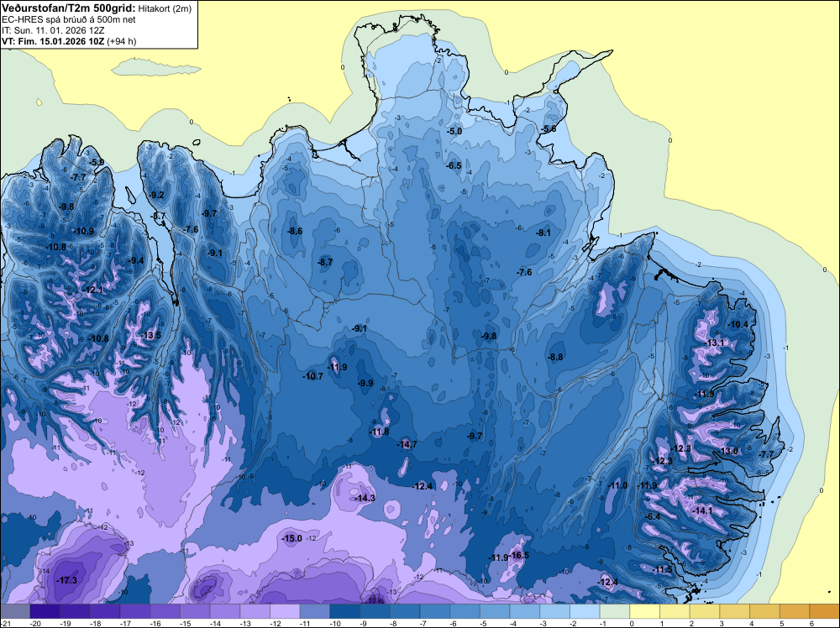Click the -10.9 temperature value
This screenshot has height=628, width=840.
click(83, 231)
